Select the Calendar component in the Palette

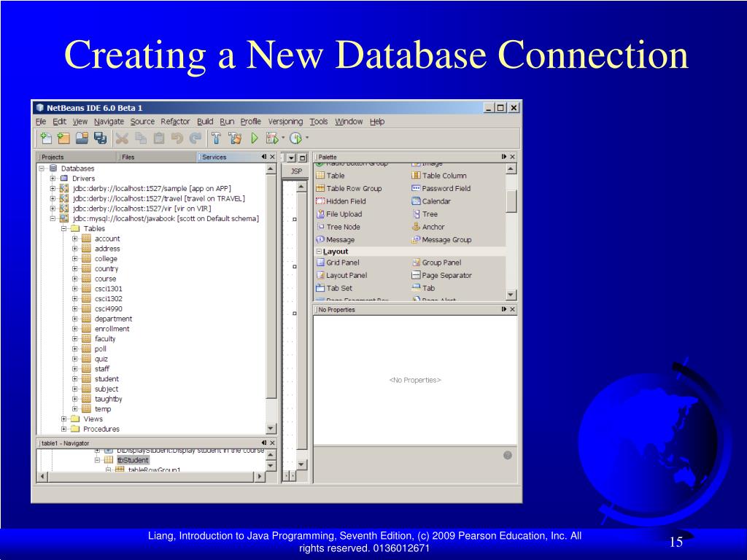430,201
